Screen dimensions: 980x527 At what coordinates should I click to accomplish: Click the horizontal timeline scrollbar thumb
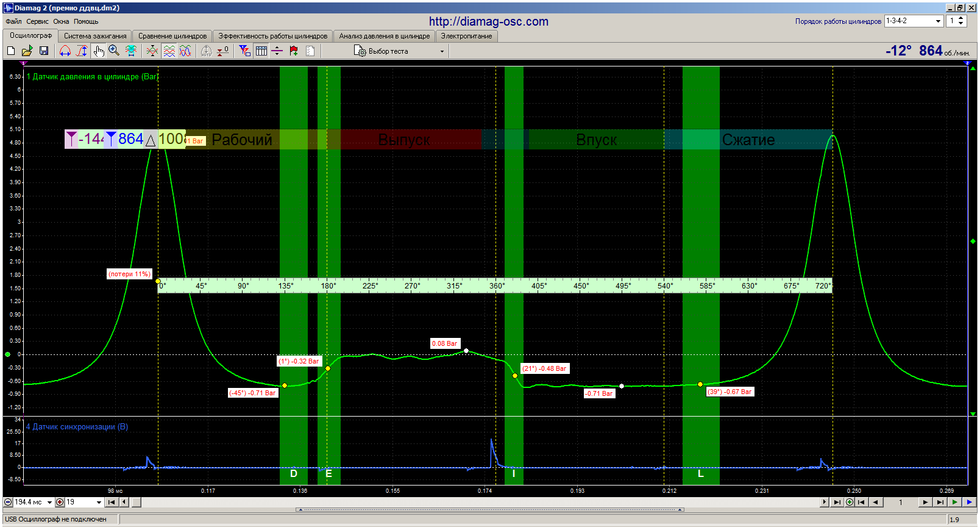click(137, 502)
